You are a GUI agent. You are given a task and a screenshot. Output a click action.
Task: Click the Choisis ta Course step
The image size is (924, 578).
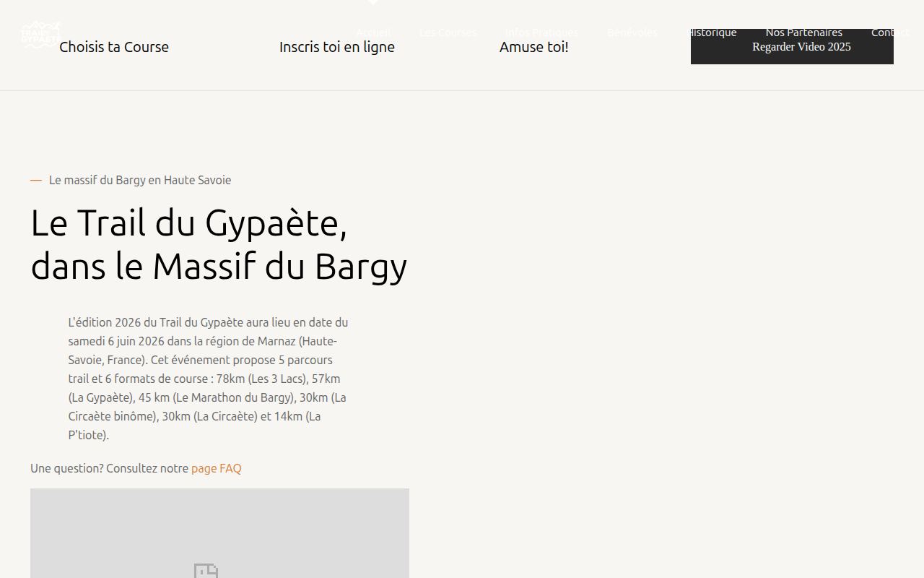[x=114, y=47]
